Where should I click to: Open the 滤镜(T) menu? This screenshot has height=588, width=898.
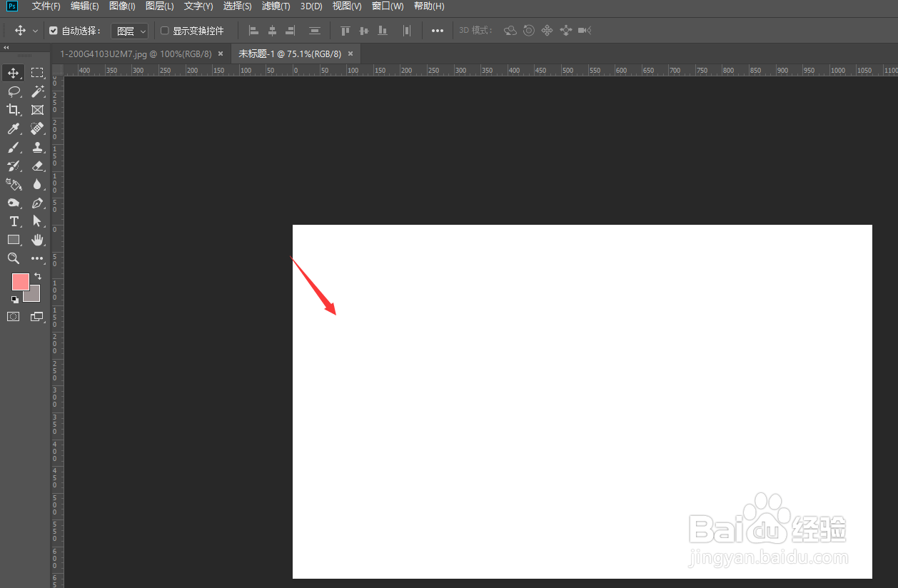276,6
